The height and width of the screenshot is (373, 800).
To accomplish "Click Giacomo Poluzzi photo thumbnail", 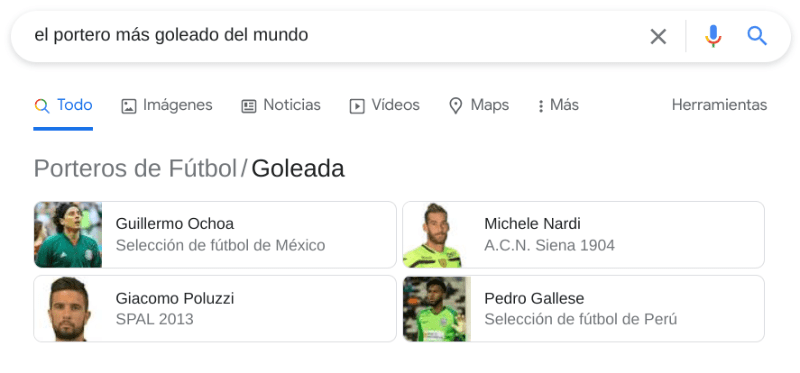I will tap(68, 309).
